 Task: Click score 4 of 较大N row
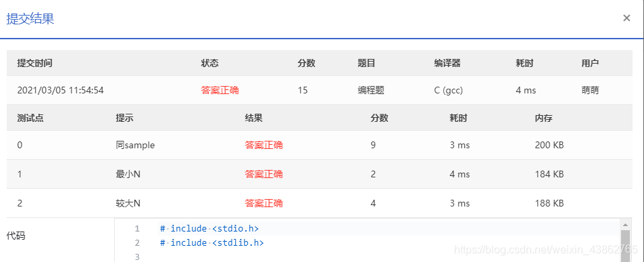373,203
